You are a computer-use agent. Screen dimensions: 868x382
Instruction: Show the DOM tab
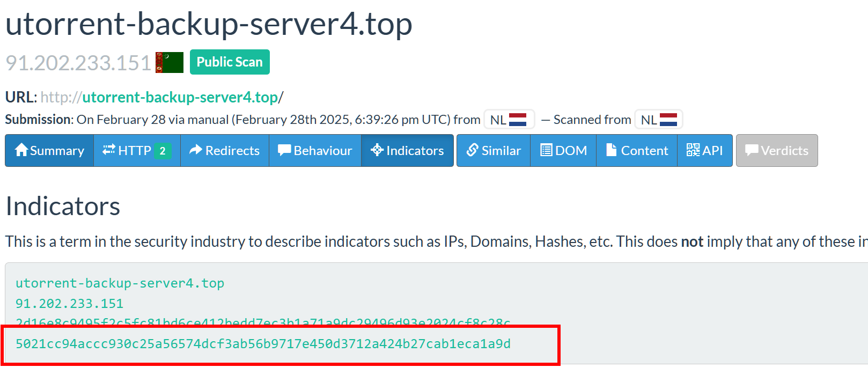563,151
